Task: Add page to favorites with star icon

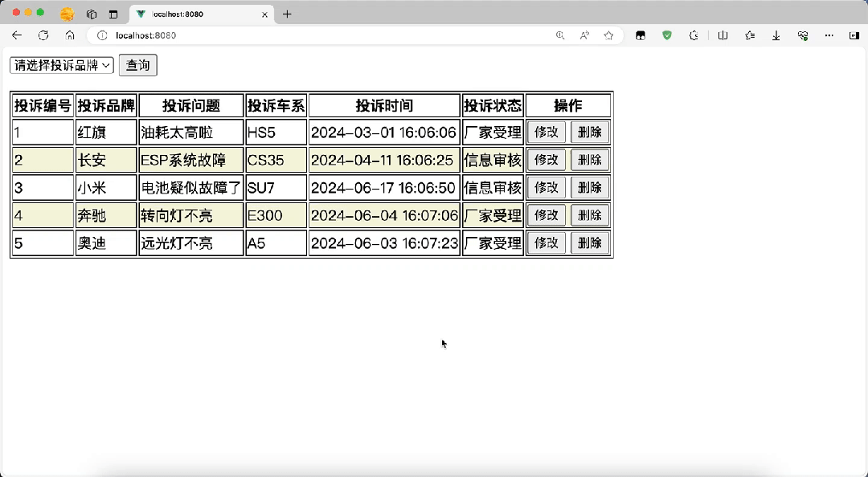Action: tap(609, 35)
